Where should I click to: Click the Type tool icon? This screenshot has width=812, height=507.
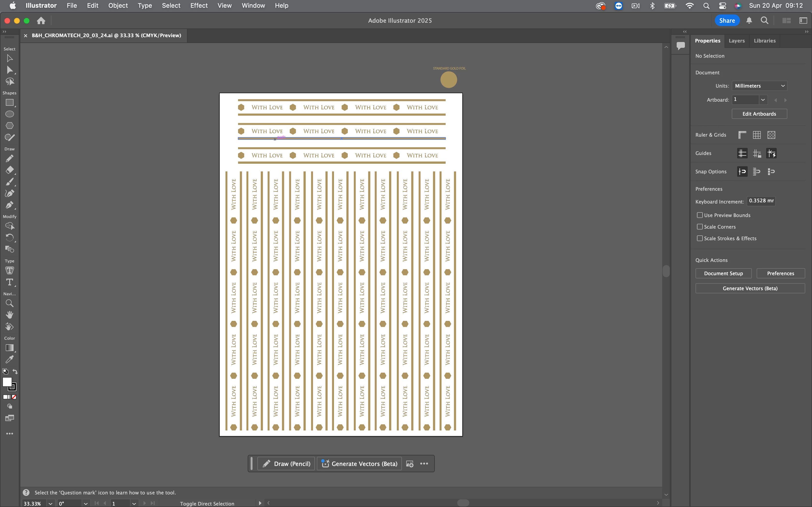[x=9, y=282]
